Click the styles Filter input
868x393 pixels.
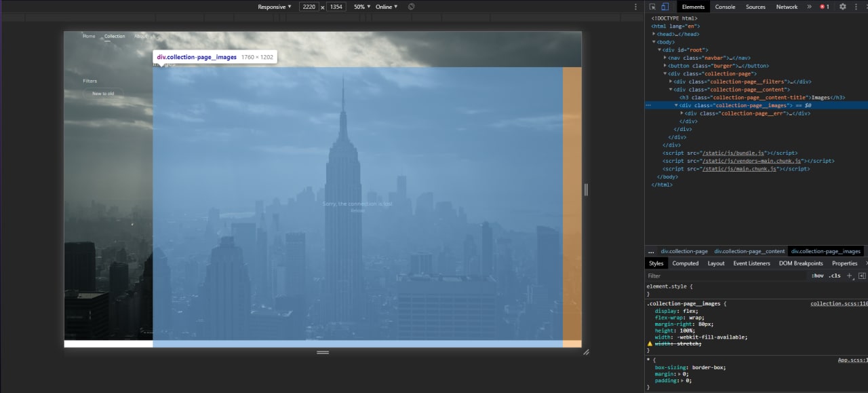pyautogui.click(x=726, y=276)
